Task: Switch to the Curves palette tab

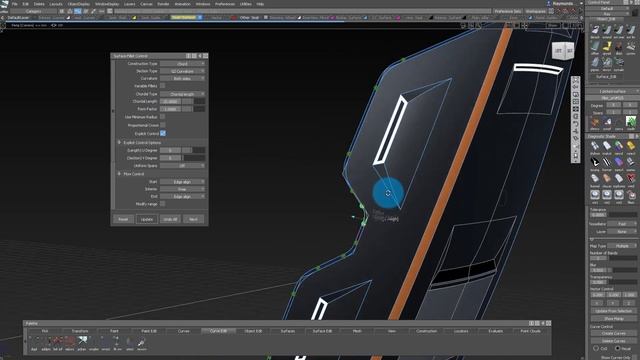Action: coord(184,331)
